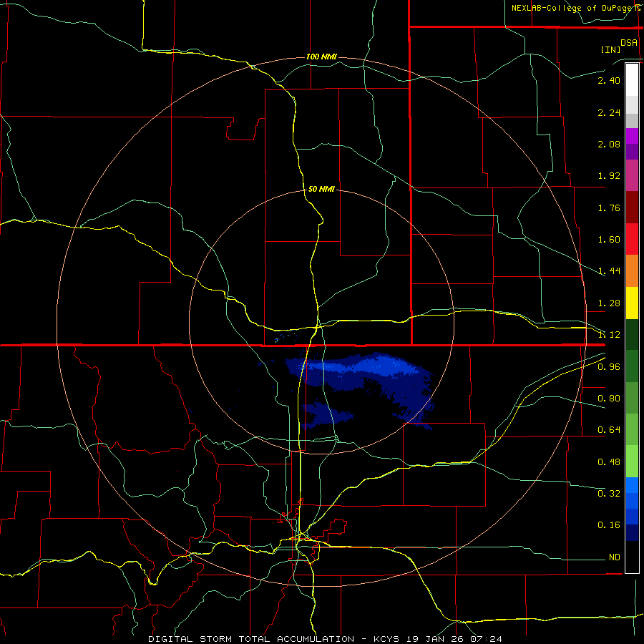Click the 100 NMI range ring label

tap(321, 57)
